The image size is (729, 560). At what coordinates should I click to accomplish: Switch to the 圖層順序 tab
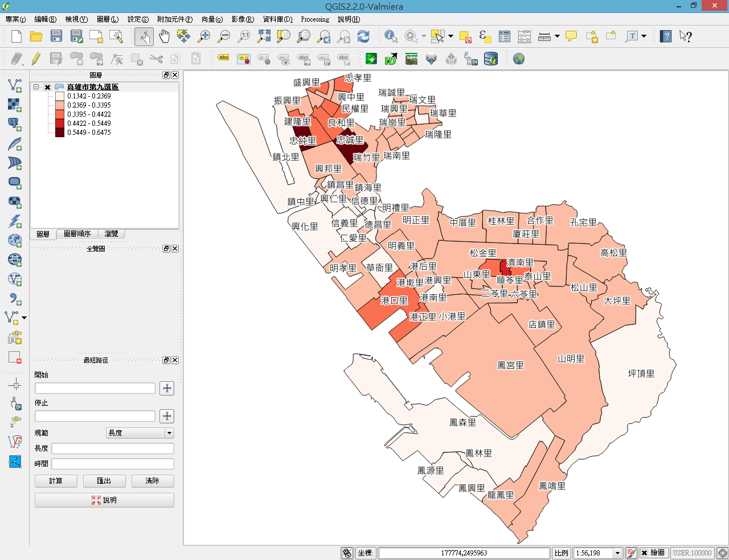pos(77,234)
